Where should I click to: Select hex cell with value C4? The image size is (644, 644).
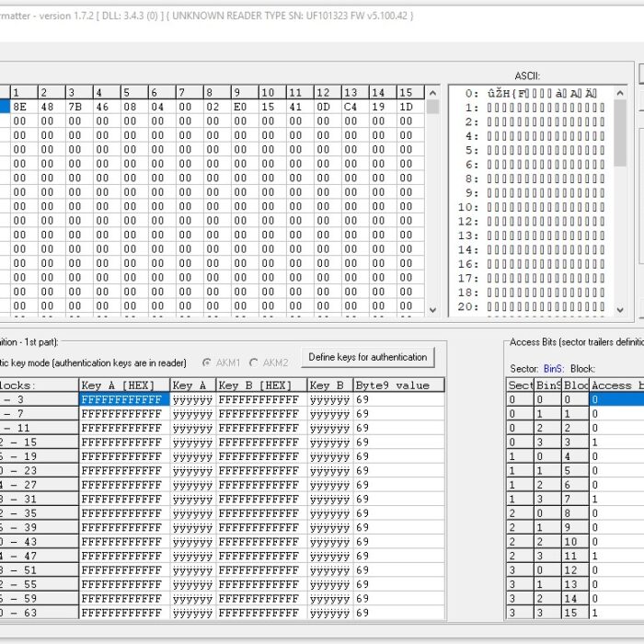click(354, 107)
